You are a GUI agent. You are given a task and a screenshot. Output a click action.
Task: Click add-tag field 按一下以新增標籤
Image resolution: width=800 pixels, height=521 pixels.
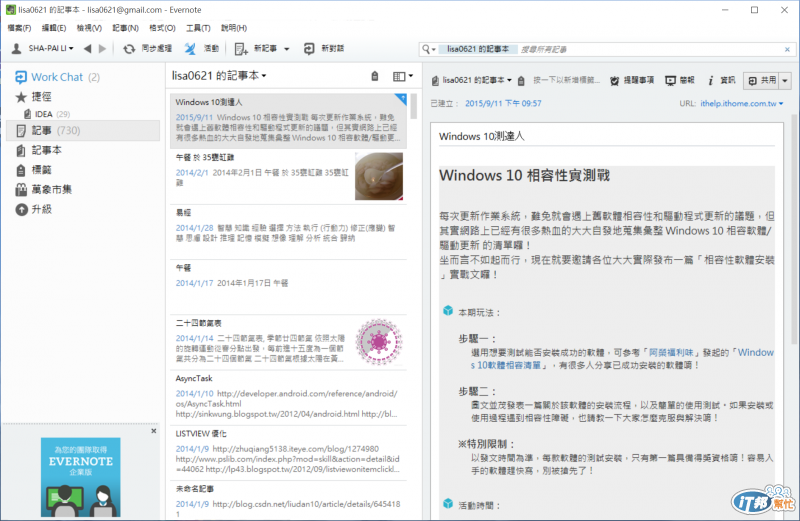(567, 80)
